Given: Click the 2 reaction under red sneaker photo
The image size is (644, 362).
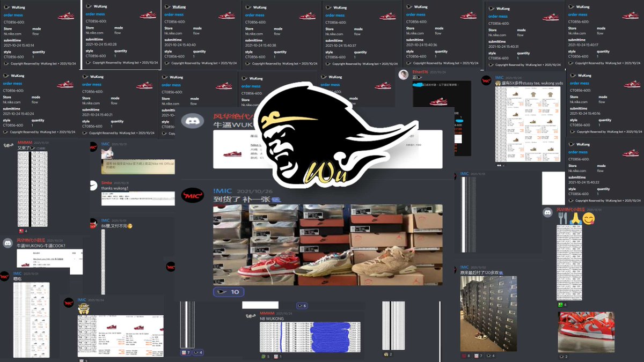Looking at the screenshot, I should [563, 357].
